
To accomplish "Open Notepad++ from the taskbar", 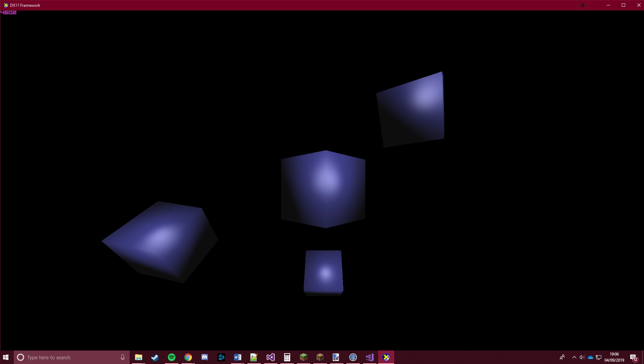I will 254,357.
